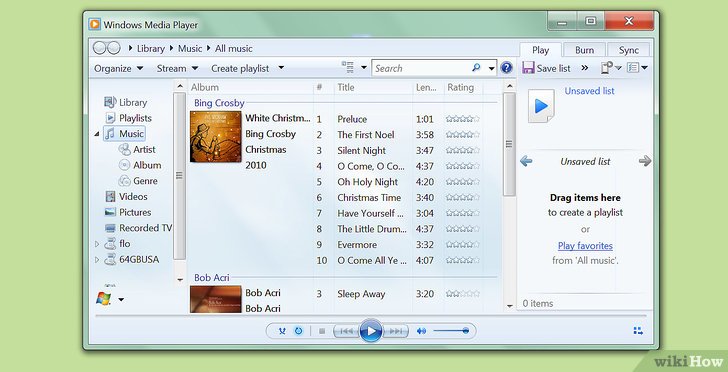Select the track Silent Night

(x=362, y=150)
